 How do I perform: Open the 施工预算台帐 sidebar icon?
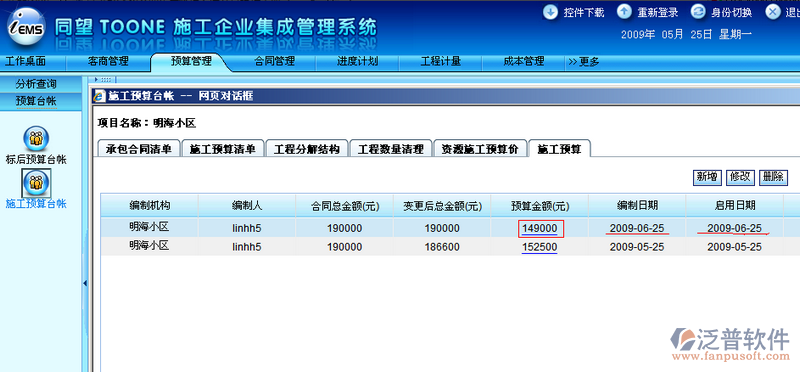tap(36, 183)
